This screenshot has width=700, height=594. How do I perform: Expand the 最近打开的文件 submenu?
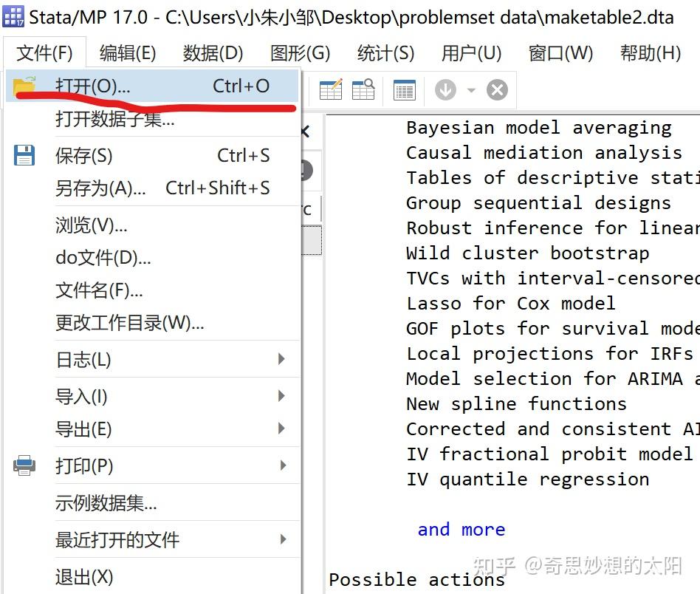[x=283, y=539]
